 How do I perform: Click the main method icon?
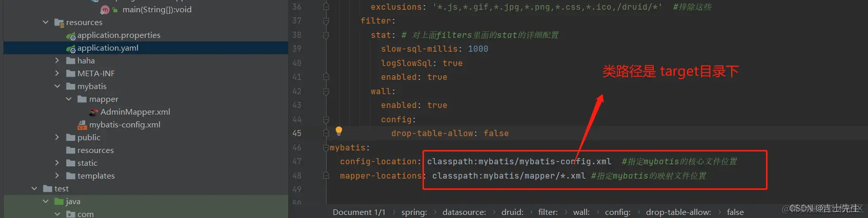(105, 10)
